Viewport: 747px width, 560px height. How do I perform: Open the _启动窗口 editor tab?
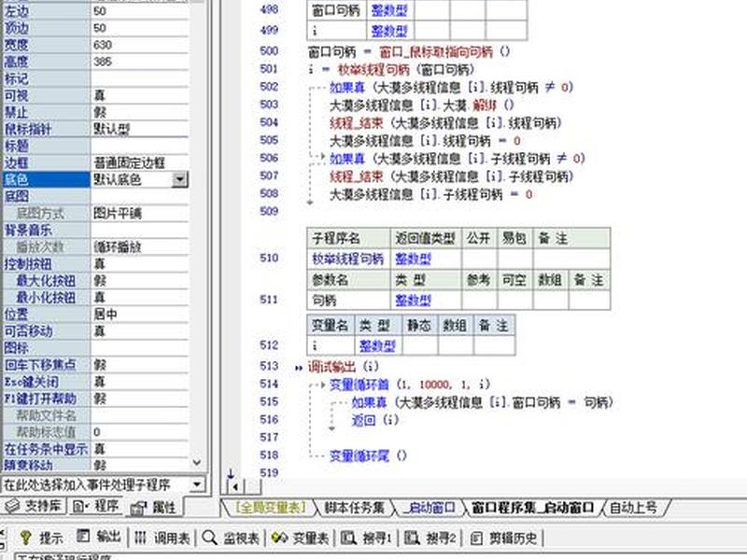[429, 507]
